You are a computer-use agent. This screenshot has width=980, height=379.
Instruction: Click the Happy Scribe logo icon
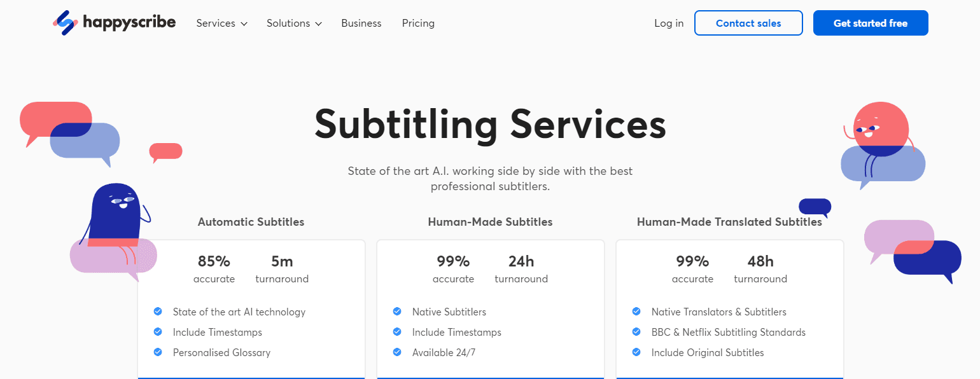(x=65, y=23)
